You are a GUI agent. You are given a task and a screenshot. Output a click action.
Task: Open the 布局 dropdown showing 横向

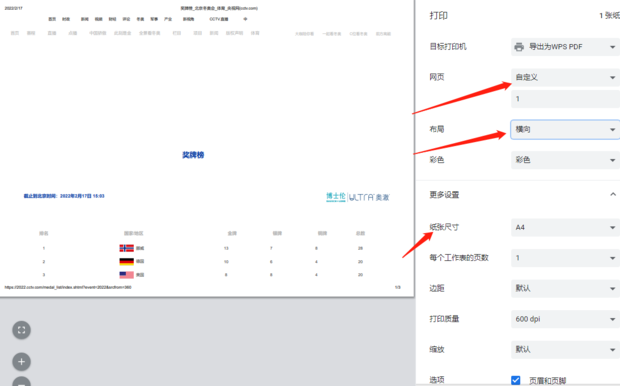coord(565,129)
